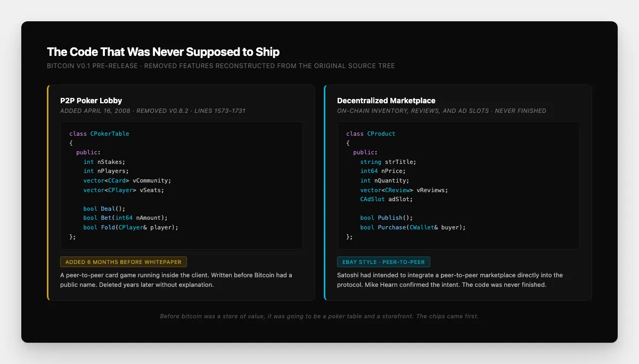Click the 'vector<CCard> vCommunity;' line

(127, 180)
